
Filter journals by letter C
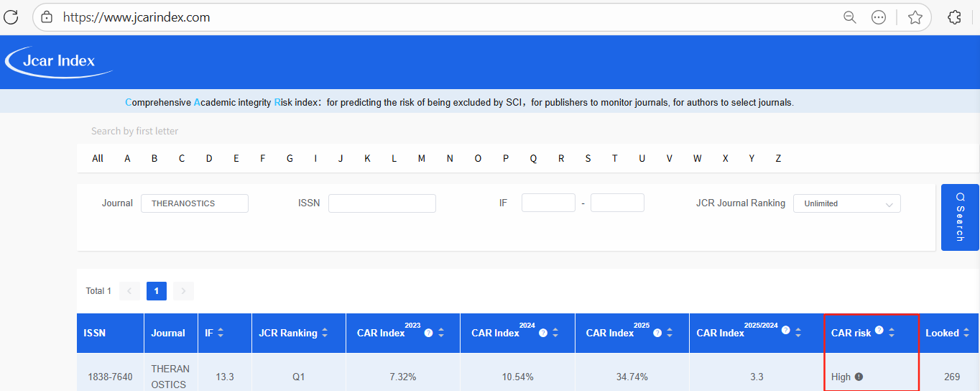(x=182, y=158)
